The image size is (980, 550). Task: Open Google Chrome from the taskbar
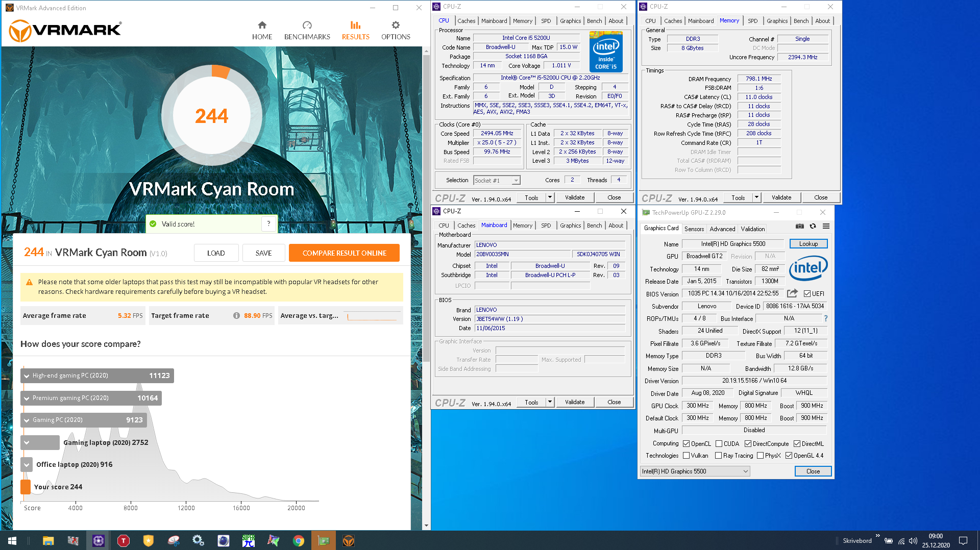pos(299,540)
